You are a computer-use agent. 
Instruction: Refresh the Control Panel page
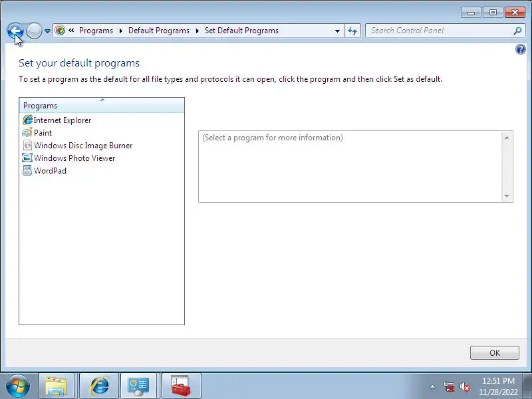tap(352, 31)
